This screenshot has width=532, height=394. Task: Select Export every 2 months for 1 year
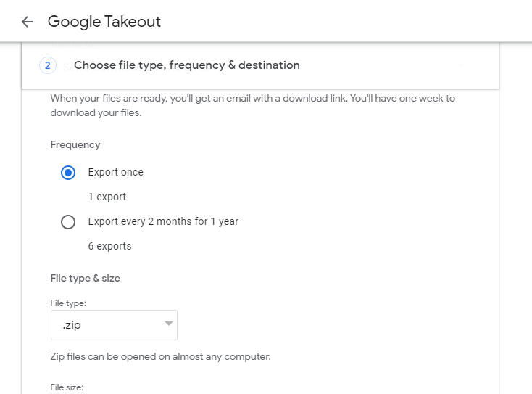(x=68, y=222)
